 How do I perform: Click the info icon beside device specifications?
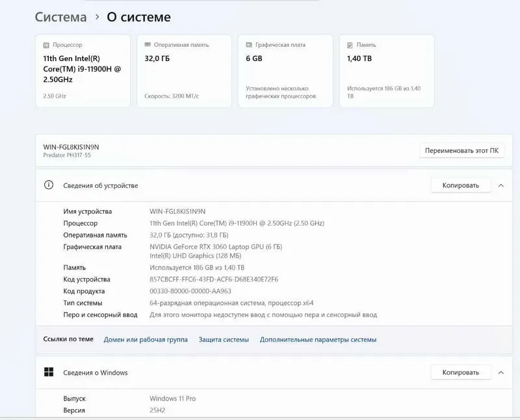pos(49,185)
